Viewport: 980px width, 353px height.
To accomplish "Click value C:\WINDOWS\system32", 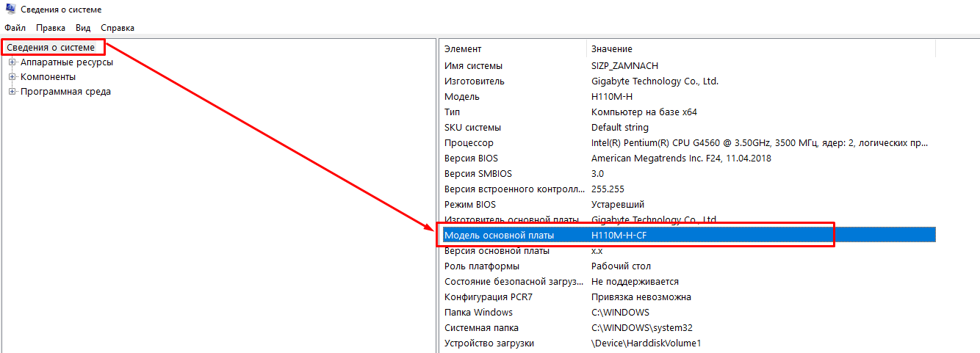I will pyautogui.click(x=642, y=328).
